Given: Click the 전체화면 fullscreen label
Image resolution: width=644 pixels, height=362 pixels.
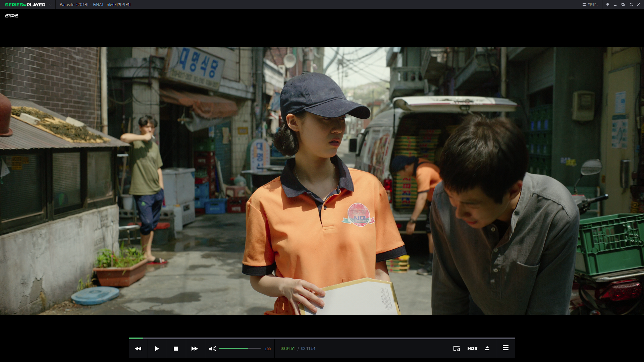Looking at the screenshot, I should pos(11,16).
